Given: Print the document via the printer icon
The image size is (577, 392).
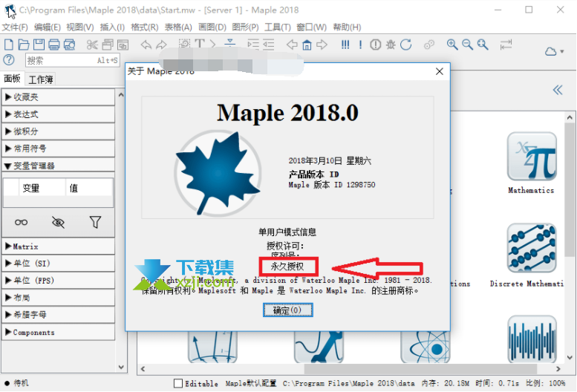Looking at the screenshot, I should [x=54, y=45].
